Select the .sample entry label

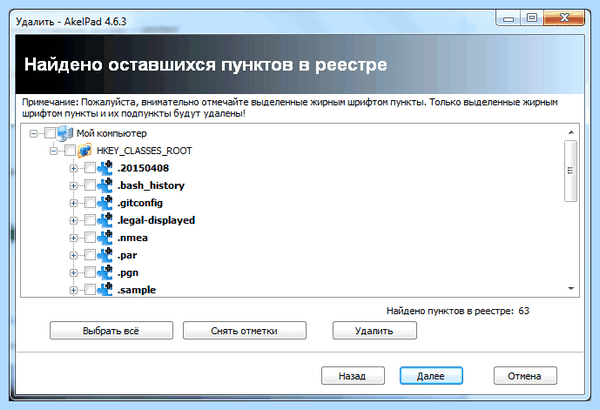(x=137, y=290)
